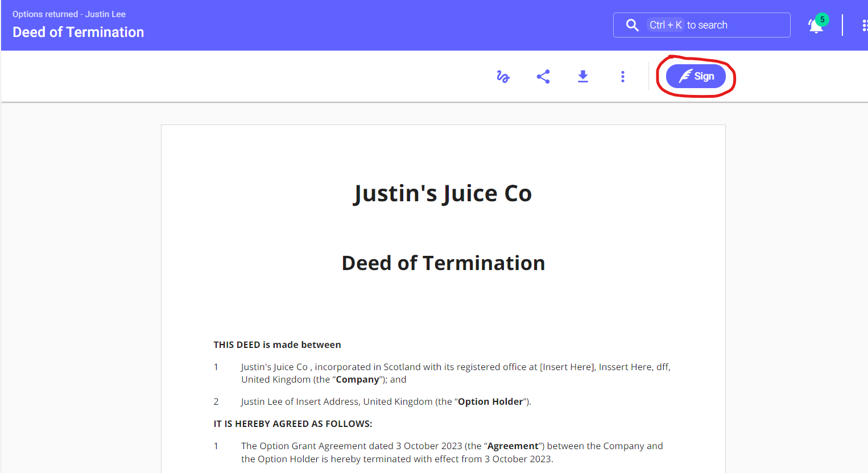Select the 'Deed of Termination' document heading
868x473 pixels.
pos(443,263)
